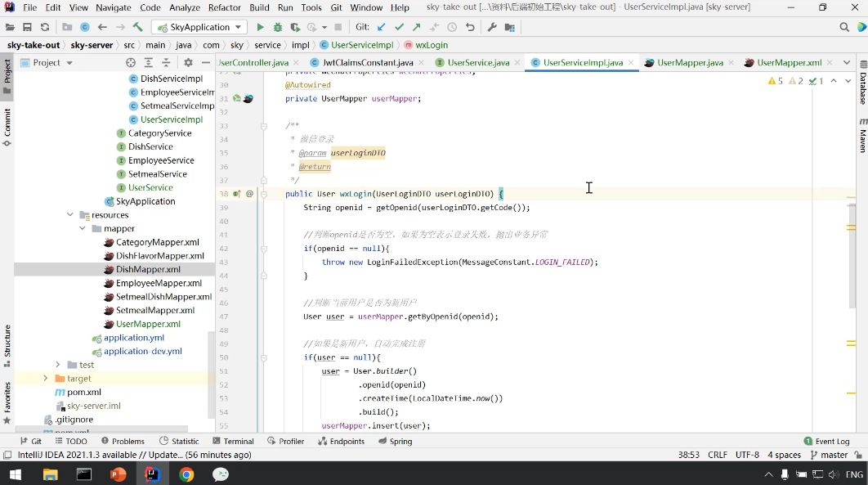The image size is (868, 485).
Task: Open the Problems tool window
Action: 123,442
